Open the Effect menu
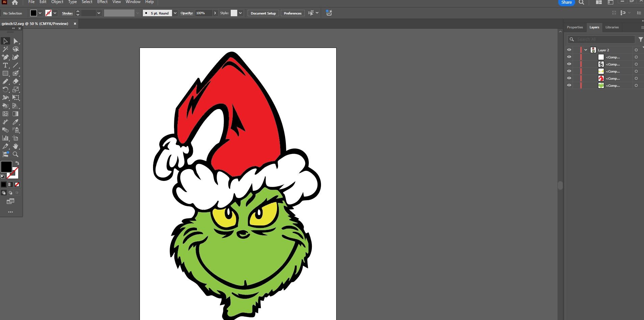 (x=102, y=2)
